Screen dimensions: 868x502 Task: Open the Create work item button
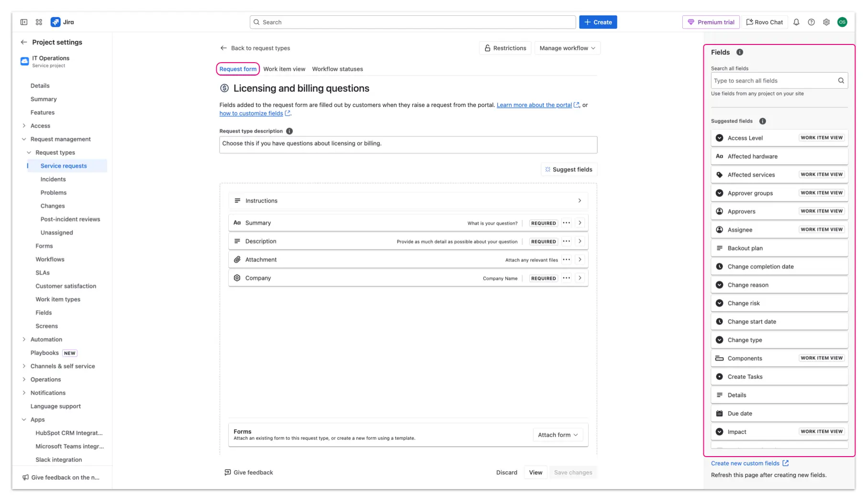(598, 22)
